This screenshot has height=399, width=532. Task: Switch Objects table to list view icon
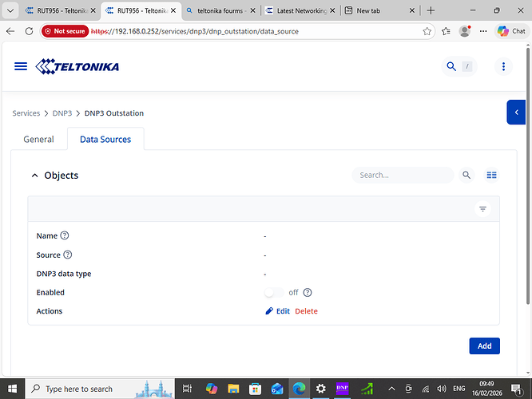point(491,176)
